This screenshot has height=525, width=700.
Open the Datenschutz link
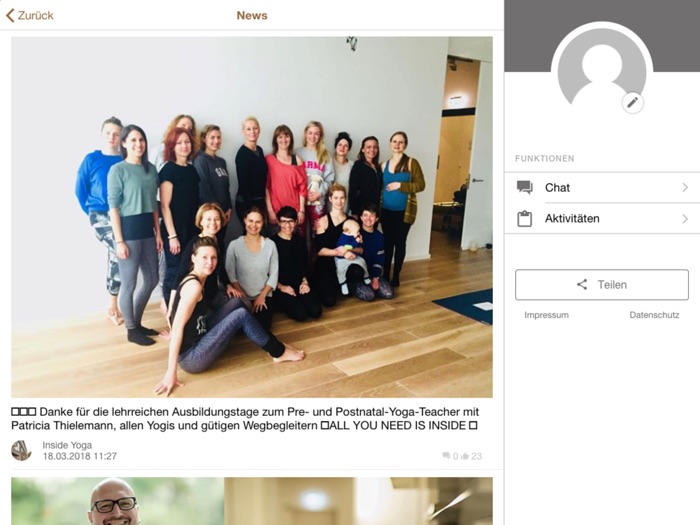pyautogui.click(x=654, y=315)
